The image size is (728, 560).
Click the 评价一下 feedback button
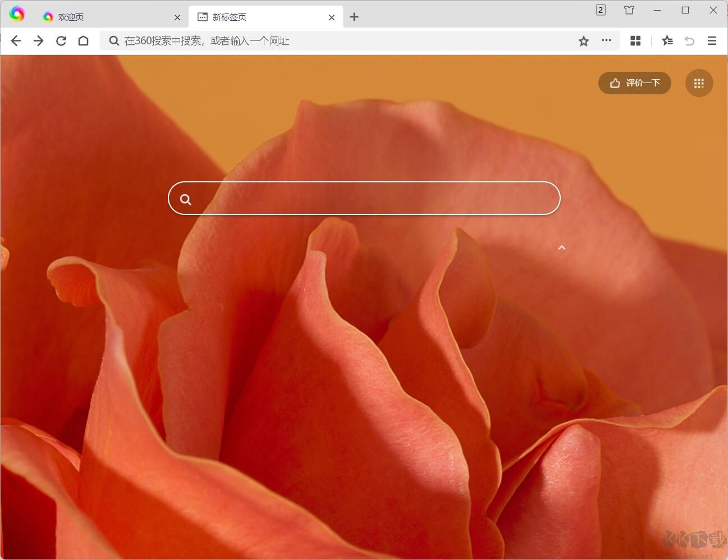point(634,83)
